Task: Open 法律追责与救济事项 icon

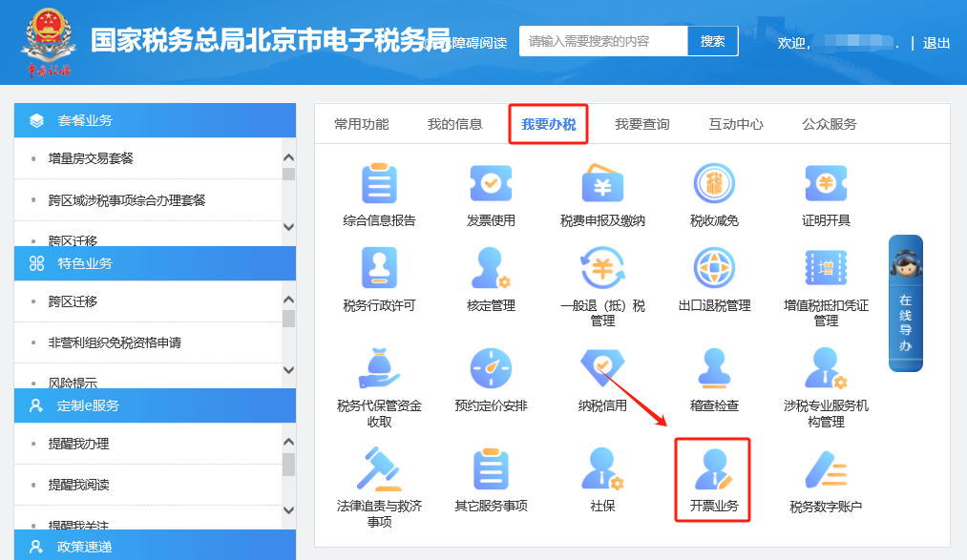Action: pos(379,469)
